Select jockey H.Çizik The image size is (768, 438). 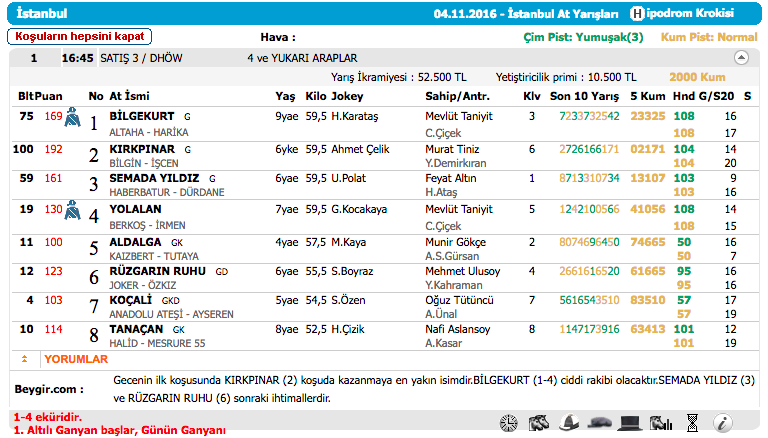click(348, 329)
